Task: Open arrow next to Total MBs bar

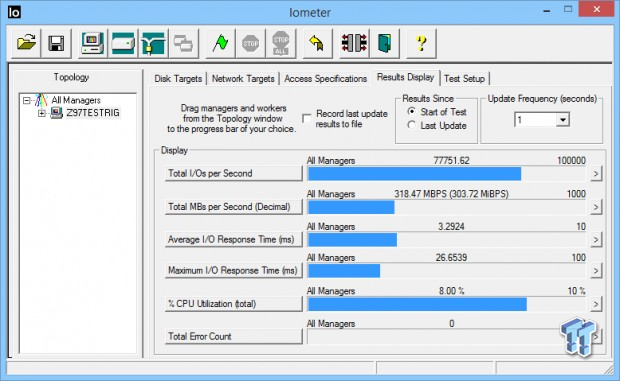Action: pyautogui.click(x=596, y=207)
